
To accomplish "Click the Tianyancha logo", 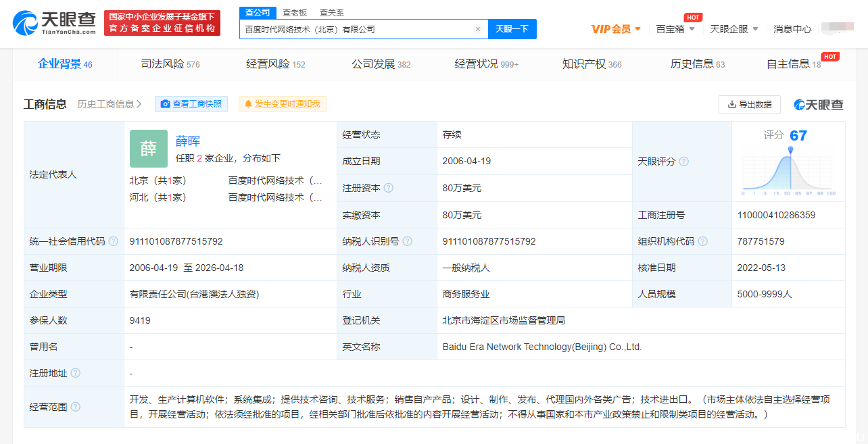I will [x=55, y=22].
